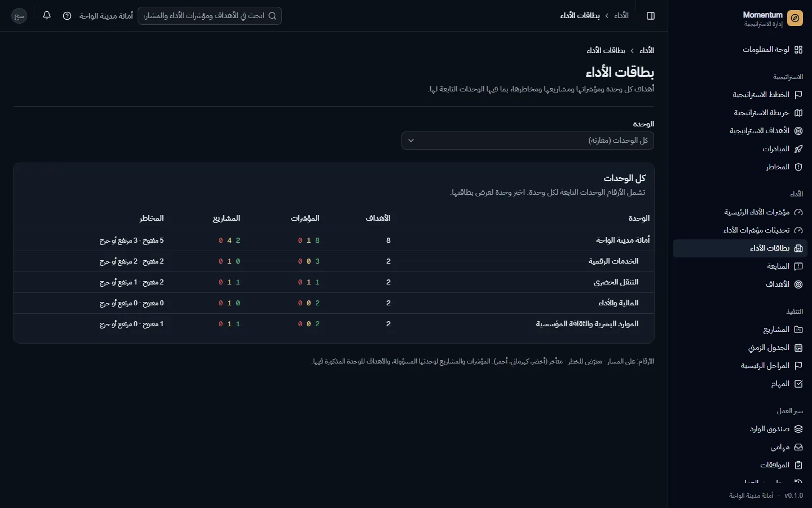The width and height of the screenshot is (812, 508).
Task: Click the الخطط الاستراتيجية flag icon
Action: (x=798, y=95)
